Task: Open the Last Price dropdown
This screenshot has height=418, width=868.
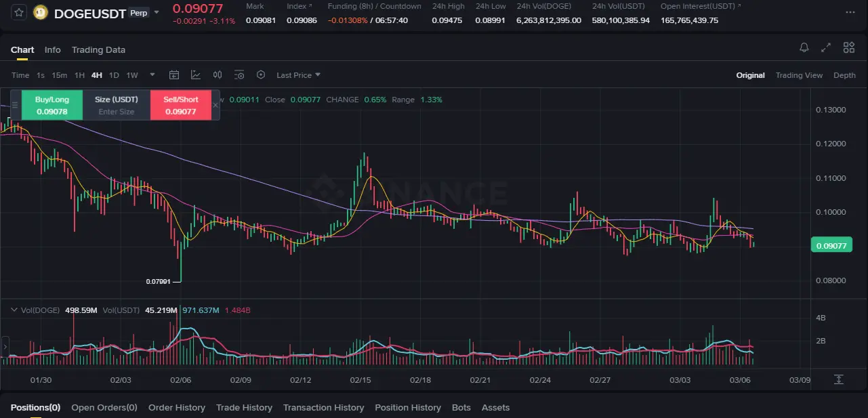Action: (299, 75)
